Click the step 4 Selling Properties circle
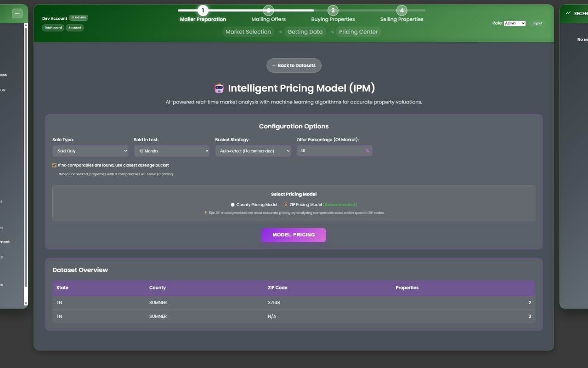 [401, 11]
